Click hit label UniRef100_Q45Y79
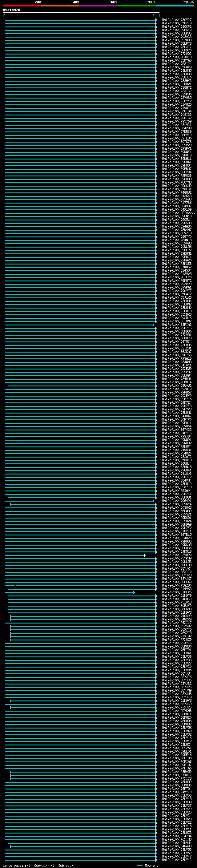This screenshot has height=868, width=197. 177,792
